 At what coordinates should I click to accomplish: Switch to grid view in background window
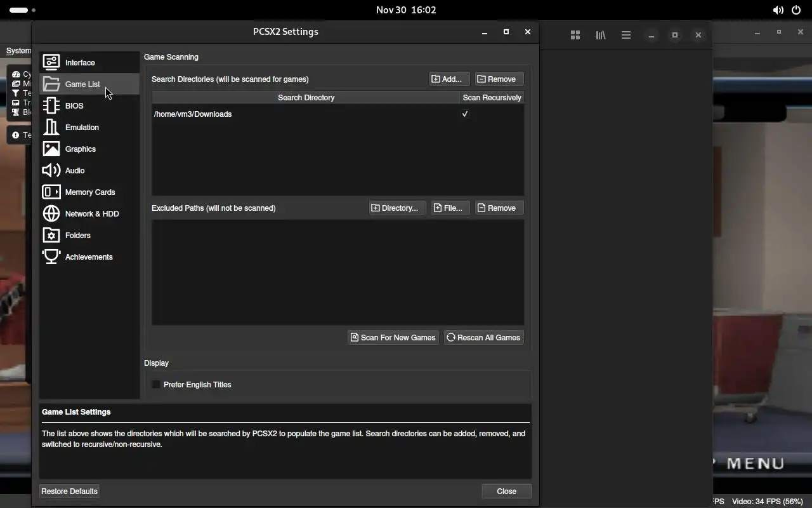(575, 35)
